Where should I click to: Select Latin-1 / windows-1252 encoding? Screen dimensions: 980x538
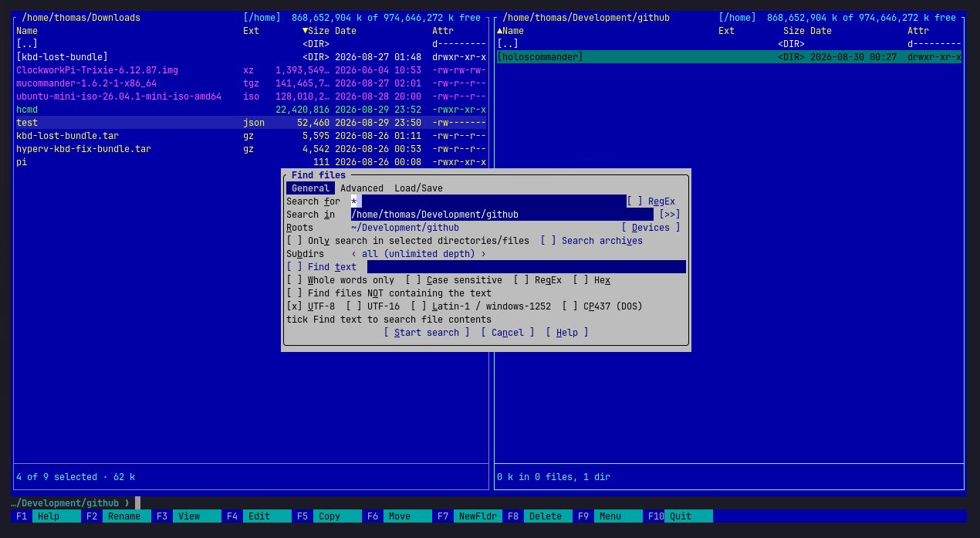[x=481, y=306]
